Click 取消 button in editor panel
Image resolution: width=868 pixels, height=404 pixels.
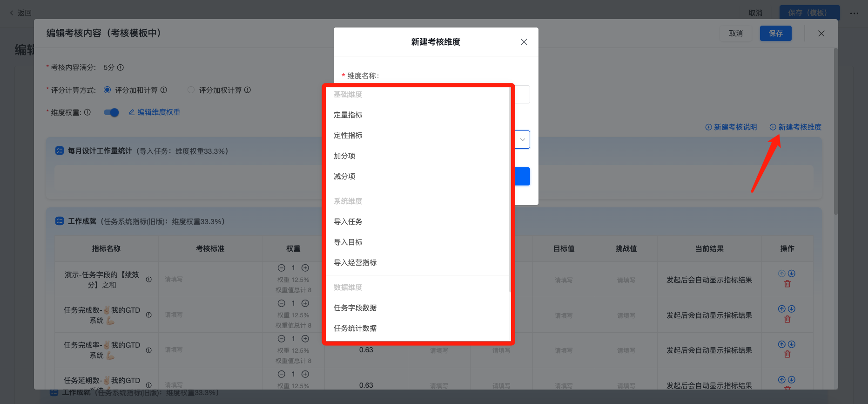pos(736,34)
